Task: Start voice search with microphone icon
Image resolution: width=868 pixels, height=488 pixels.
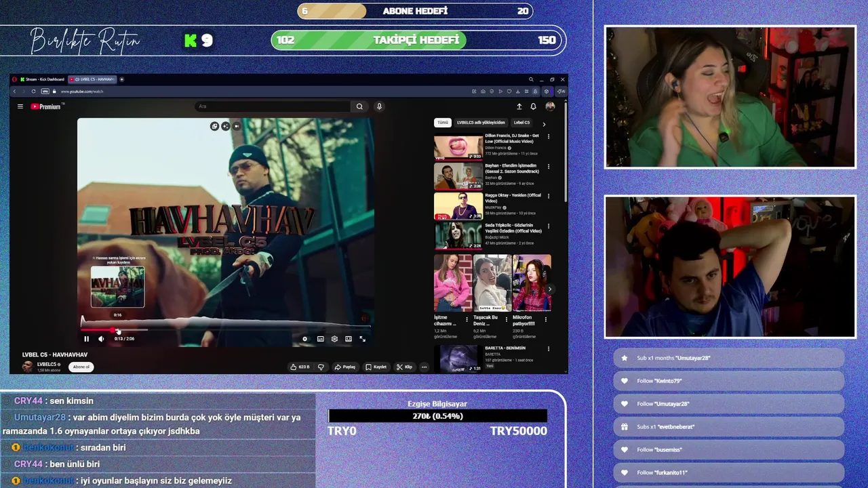Action: 379,106
